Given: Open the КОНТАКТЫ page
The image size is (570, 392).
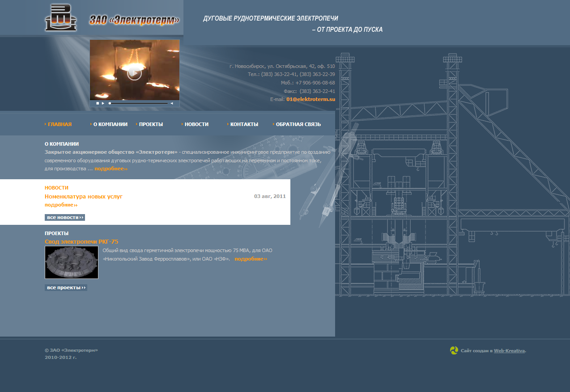Looking at the screenshot, I should coord(244,124).
